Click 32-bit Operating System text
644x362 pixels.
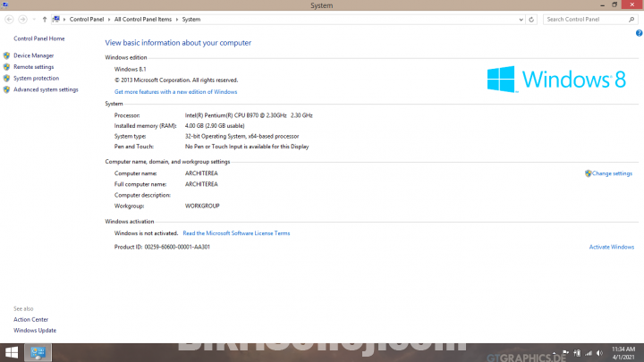pos(241,136)
